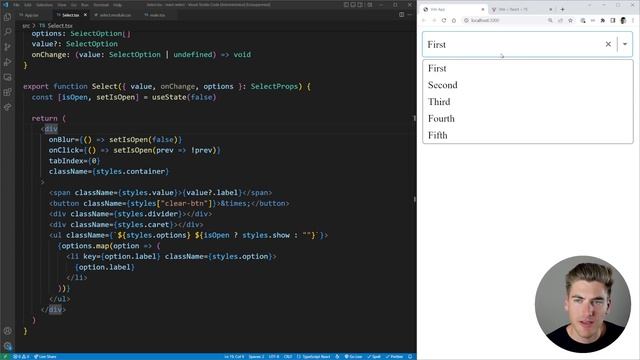
Task: Open the browser side panel icon
Action: tap(613, 20)
